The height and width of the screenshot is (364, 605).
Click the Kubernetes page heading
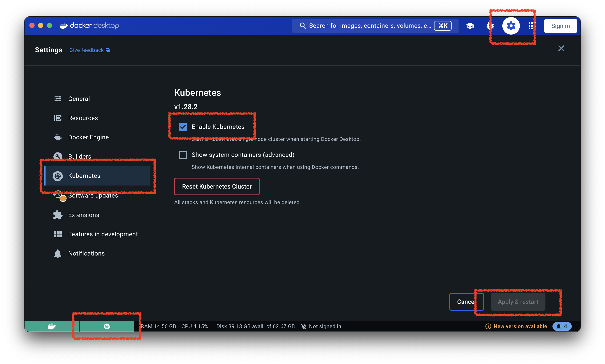[x=198, y=93]
